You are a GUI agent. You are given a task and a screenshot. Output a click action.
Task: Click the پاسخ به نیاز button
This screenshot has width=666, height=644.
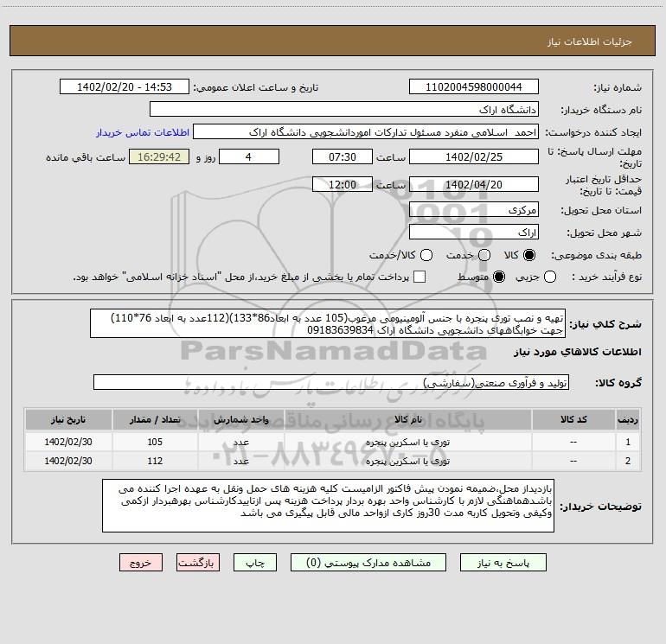[x=503, y=563]
